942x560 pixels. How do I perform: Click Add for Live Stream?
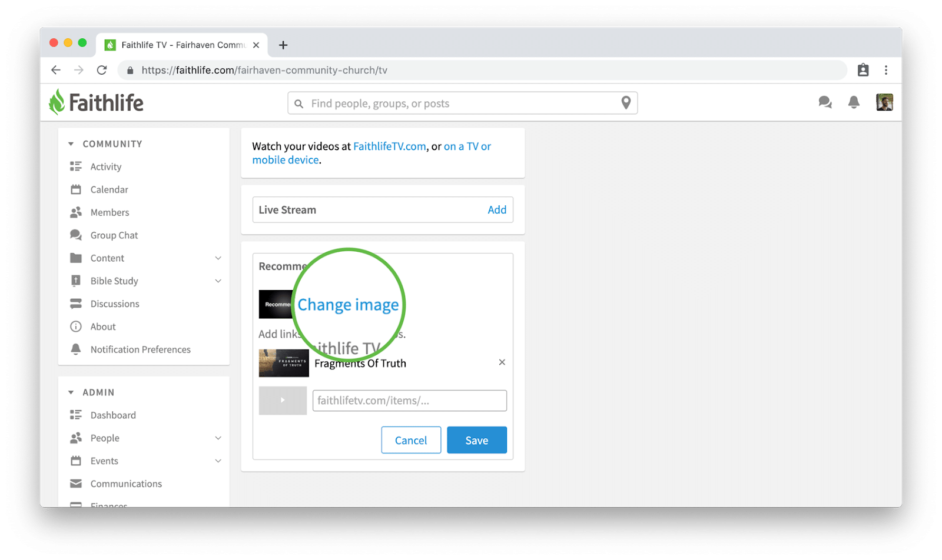[497, 209]
